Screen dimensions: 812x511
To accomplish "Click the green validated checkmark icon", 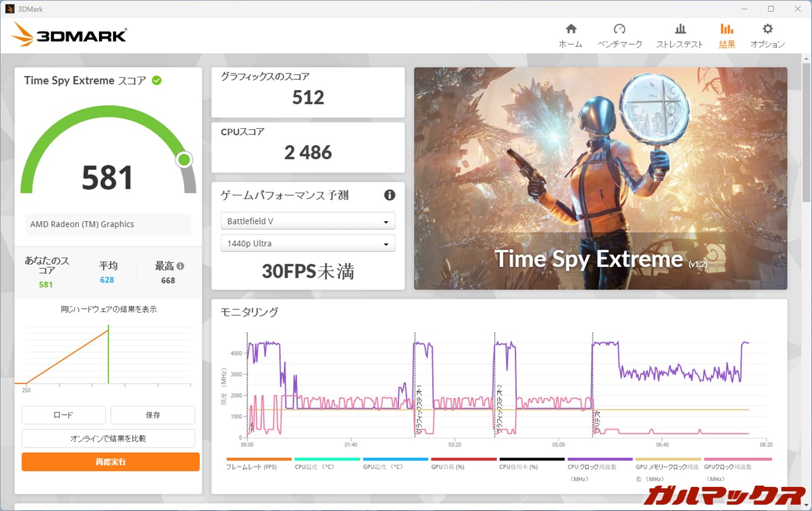I will [x=157, y=81].
